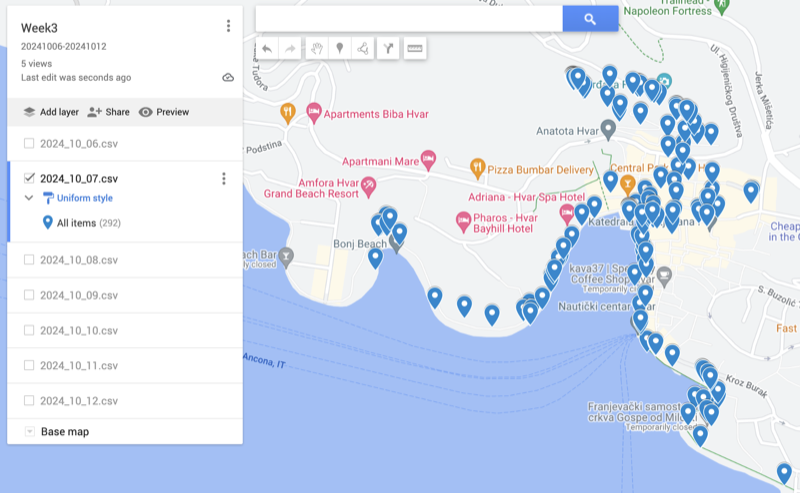800x493 pixels.
Task: Open the 2024_10_07.csv layer options menu
Action: click(x=223, y=179)
